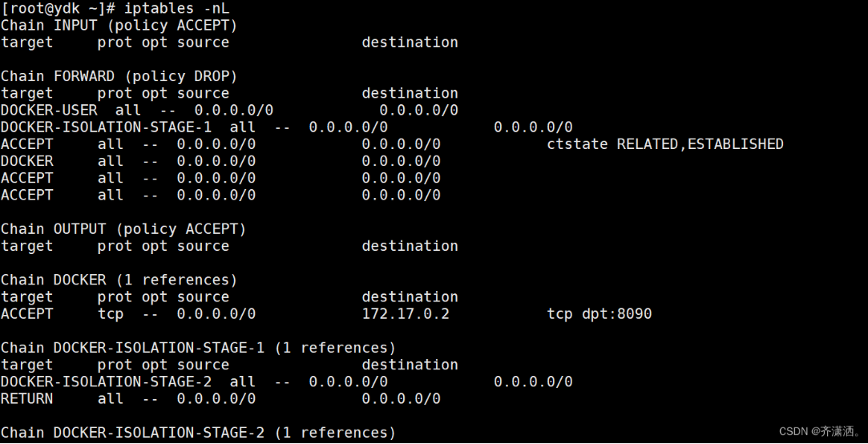Select 'Chain DOCKER-ISOLATION-STAGE-1 (1 references)' header
Viewport: 868px width, 444px height.
click(x=198, y=348)
